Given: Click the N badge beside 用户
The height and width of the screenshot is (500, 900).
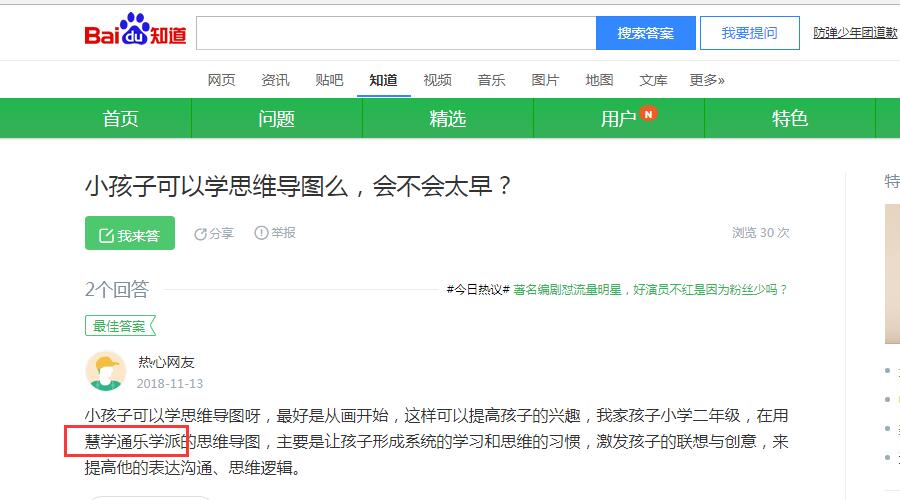Looking at the screenshot, I should click(x=648, y=114).
